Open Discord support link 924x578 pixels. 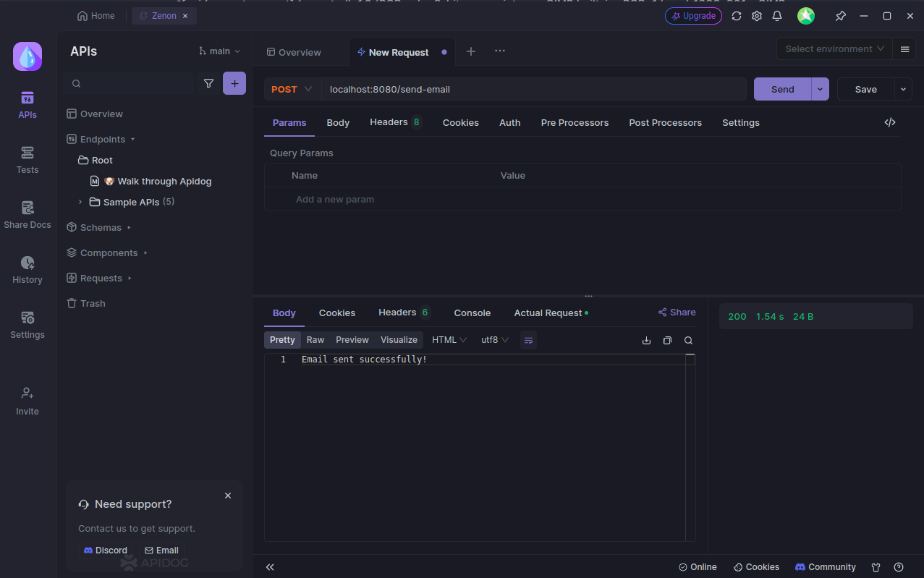coord(106,551)
